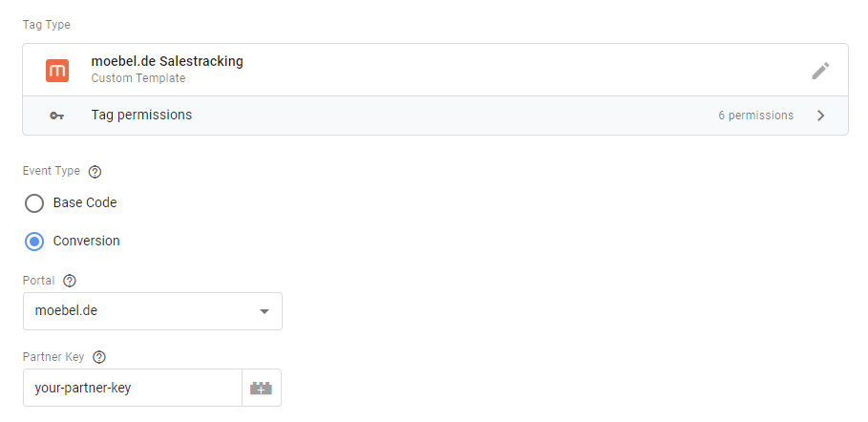868x422 pixels.
Task: Click the Tag Type section label
Action: 47,25
